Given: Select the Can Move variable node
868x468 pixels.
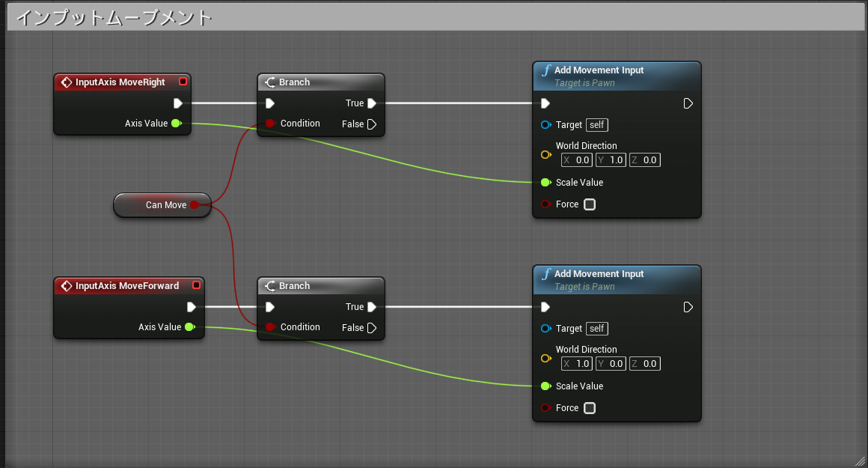Looking at the screenshot, I should [x=162, y=205].
